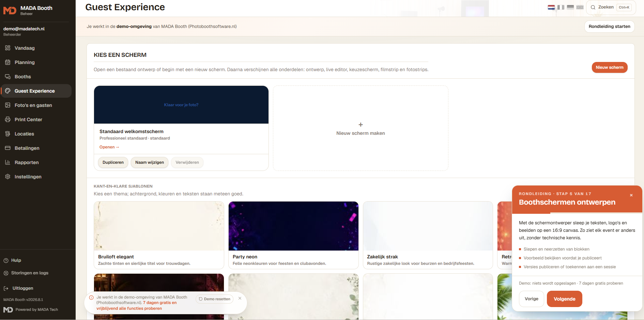
Task: Choose the Bruiloft elegant template
Action: (159, 235)
